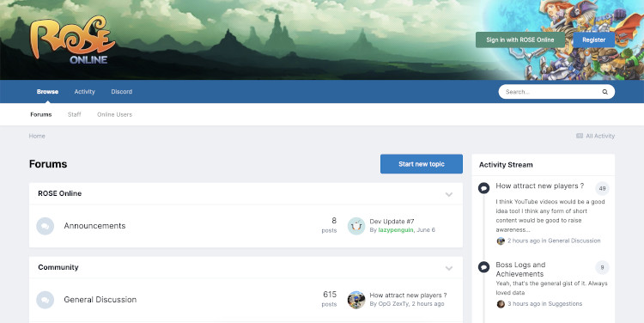
Task: Open lazypenguin's profile link
Action: pyautogui.click(x=396, y=230)
